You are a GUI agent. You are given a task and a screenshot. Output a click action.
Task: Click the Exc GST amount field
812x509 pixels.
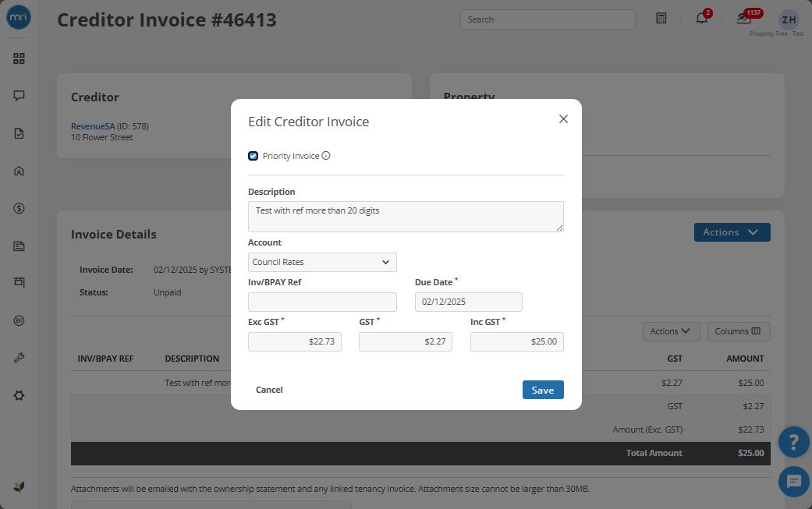pyautogui.click(x=295, y=342)
